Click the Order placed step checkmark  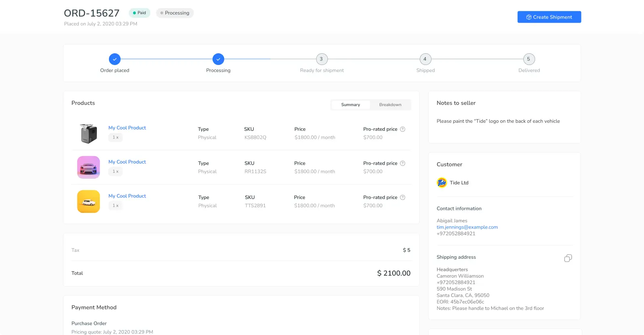[115, 59]
